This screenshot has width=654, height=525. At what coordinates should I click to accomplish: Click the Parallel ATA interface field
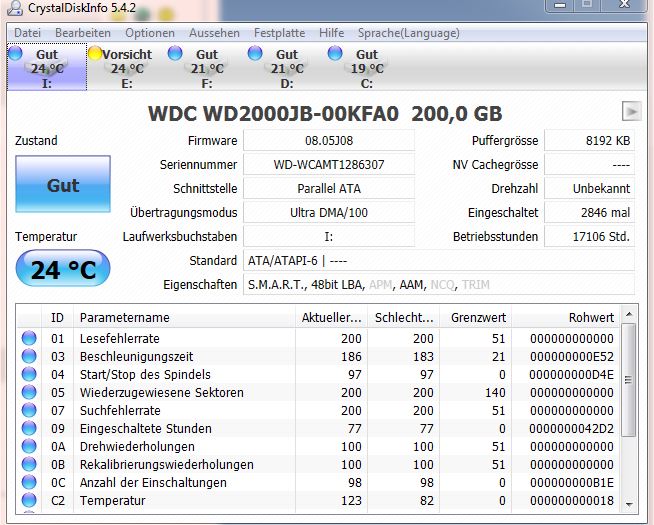[329, 188]
